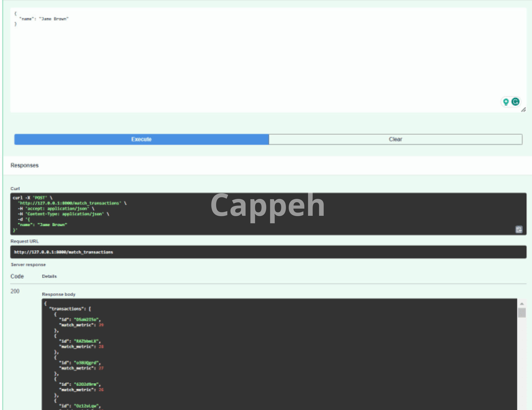The image size is (532, 410).
Task: Click the response body scrollbar up arrow
Action: pyautogui.click(x=522, y=304)
